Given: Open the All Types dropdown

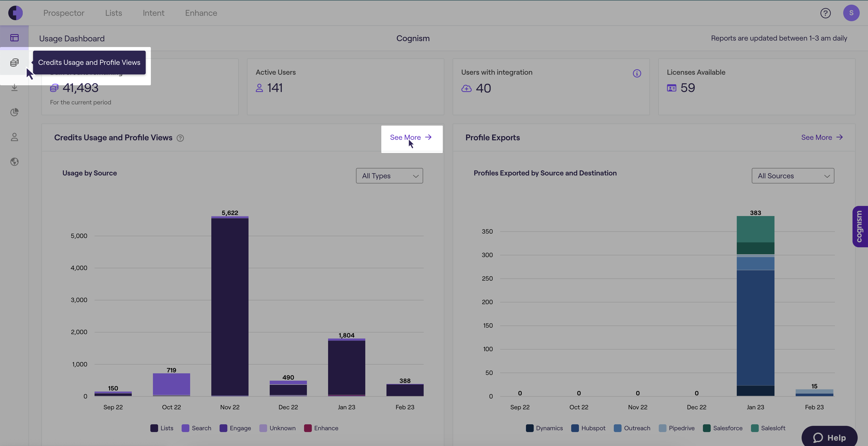Looking at the screenshot, I should (389, 176).
